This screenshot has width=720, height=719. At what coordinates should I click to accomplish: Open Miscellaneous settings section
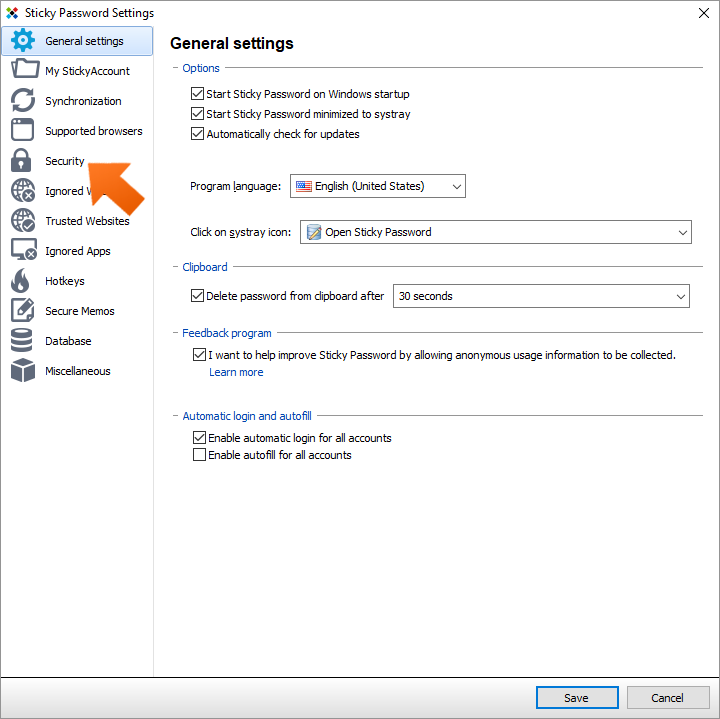(x=77, y=371)
